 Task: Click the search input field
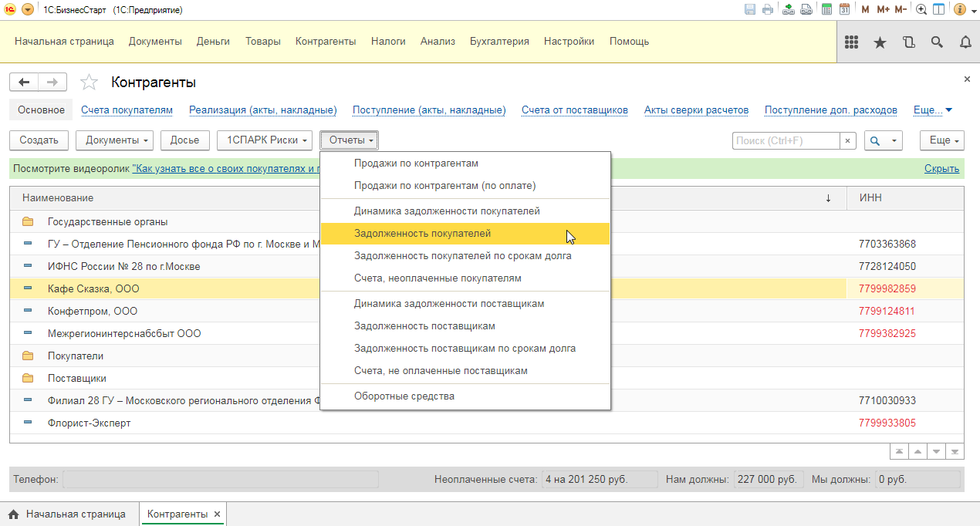[785, 140]
